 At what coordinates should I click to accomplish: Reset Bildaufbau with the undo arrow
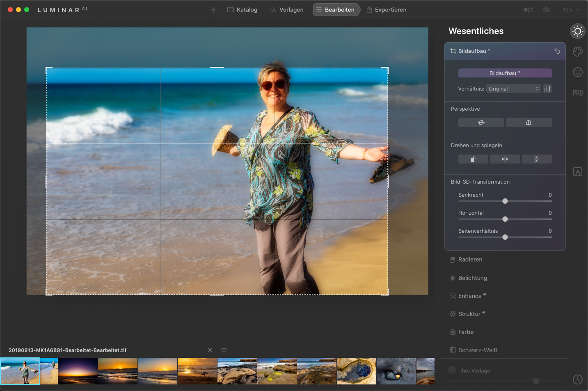coord(557,51)
